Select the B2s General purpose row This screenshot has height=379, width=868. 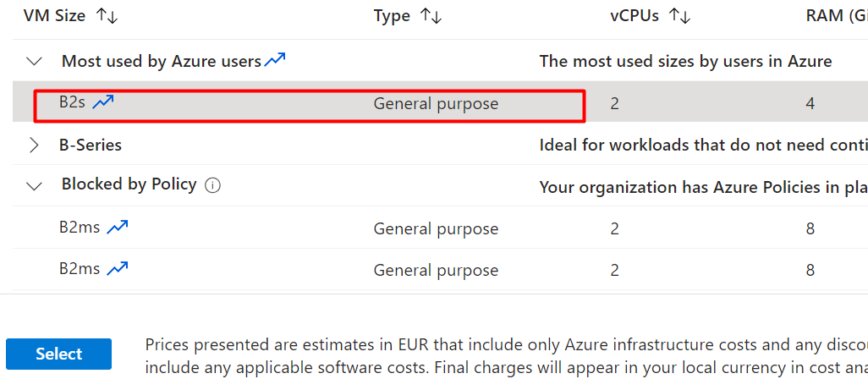440,103
